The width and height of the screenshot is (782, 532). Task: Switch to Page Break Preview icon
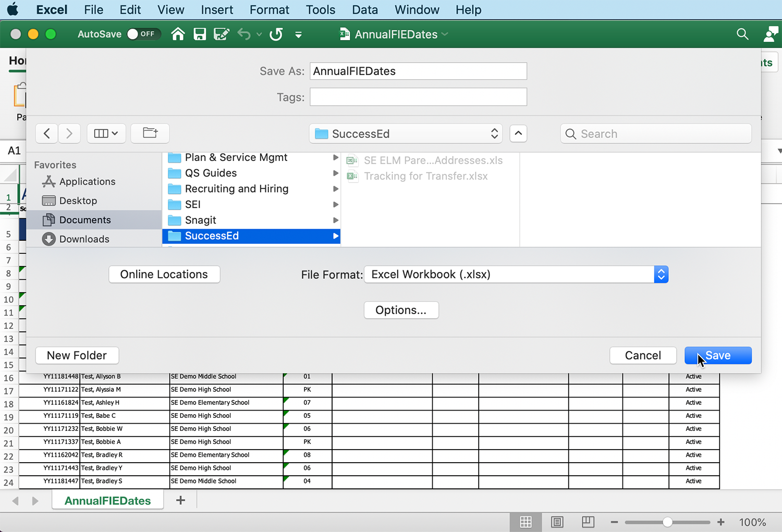pos(588,522)
